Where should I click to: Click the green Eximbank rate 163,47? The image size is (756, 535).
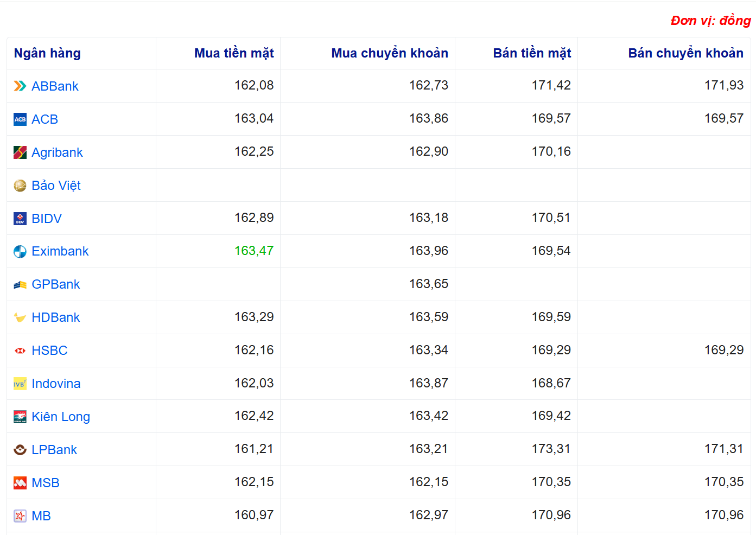click(254, 251)
